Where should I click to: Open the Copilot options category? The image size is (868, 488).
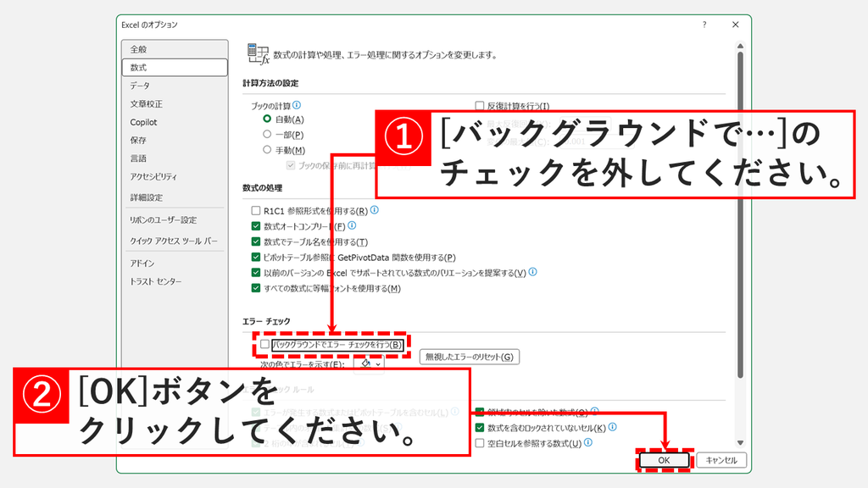point(175,122)
